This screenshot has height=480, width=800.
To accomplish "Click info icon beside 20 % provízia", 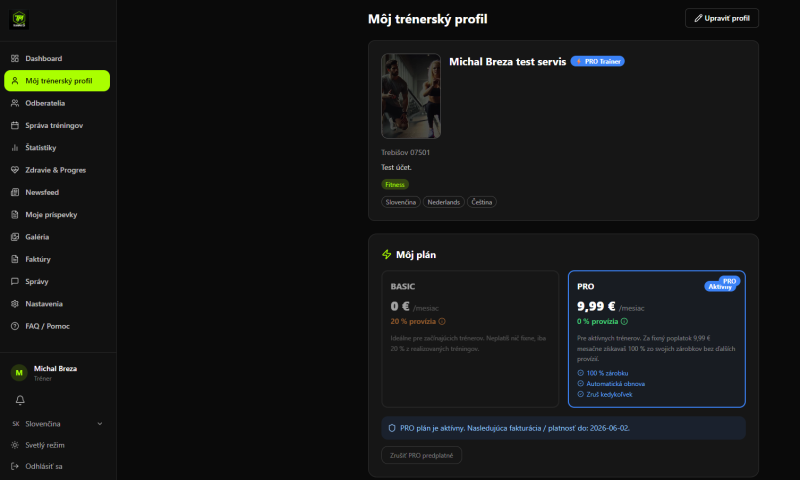I will click(x=442, y=321).
